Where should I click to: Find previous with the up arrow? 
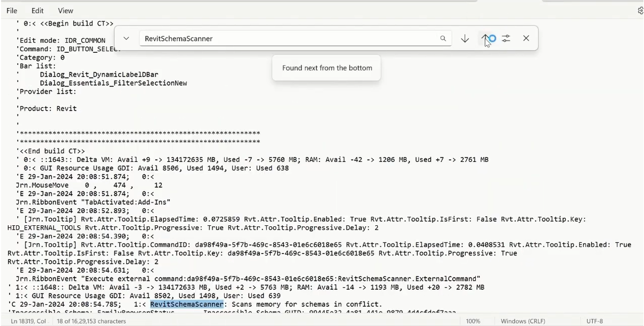click(x=485, y=38)
